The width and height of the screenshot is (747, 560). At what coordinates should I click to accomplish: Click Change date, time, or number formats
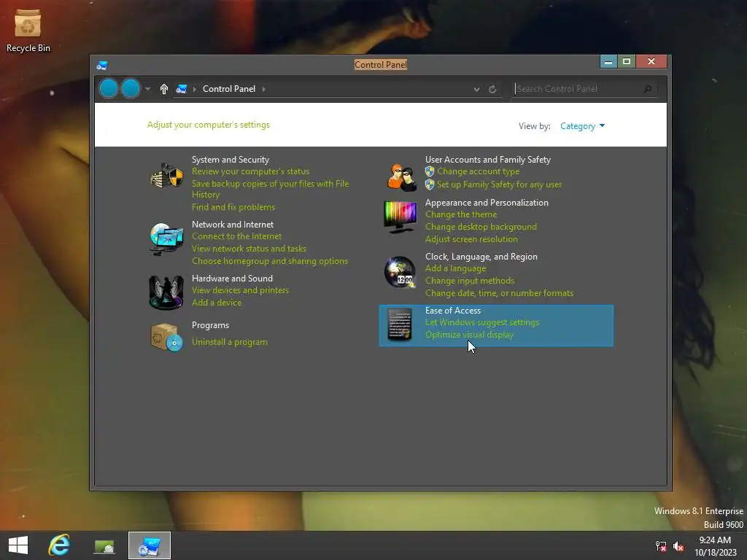pos(499,293)
